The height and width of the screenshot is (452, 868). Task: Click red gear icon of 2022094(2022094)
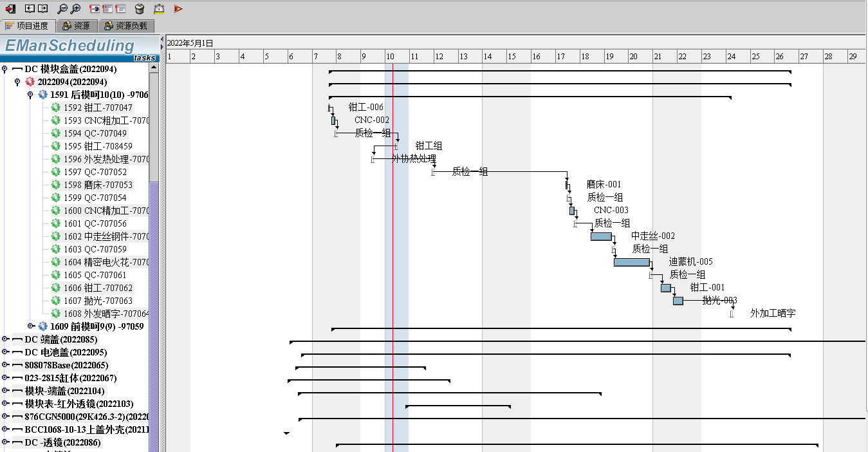click(x=30, y=82)
